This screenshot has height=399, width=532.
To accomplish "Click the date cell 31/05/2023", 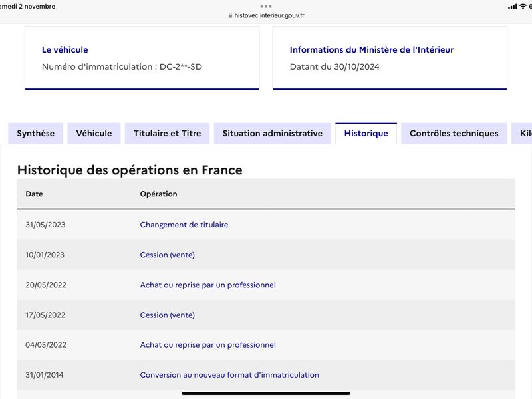I will (x=45, y=225).
